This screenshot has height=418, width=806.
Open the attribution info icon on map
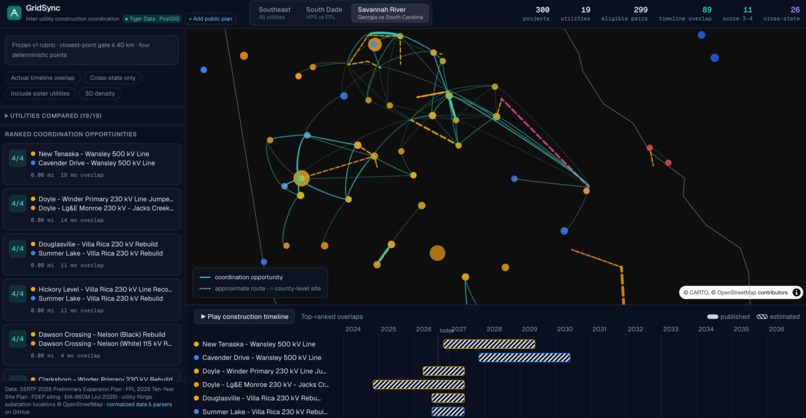796,293
